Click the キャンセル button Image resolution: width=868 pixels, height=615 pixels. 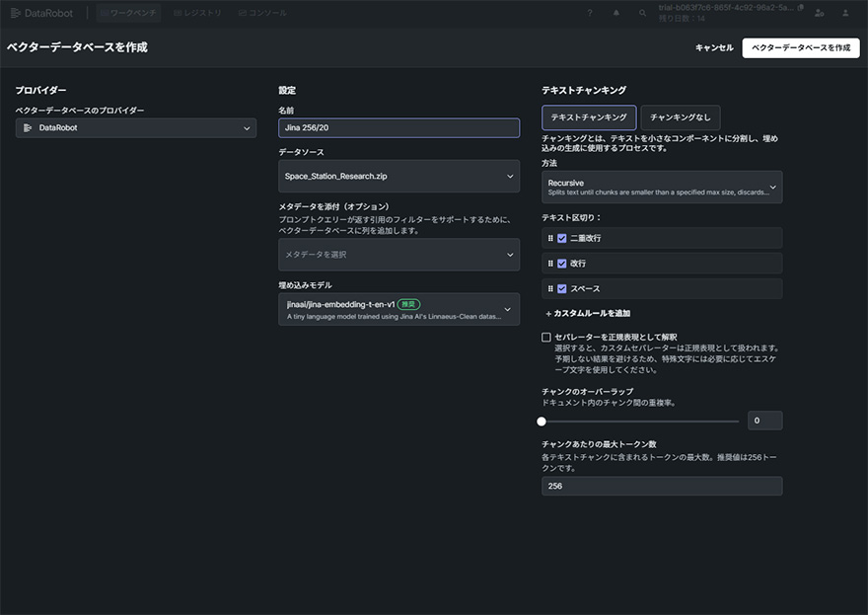click(714, 47)
